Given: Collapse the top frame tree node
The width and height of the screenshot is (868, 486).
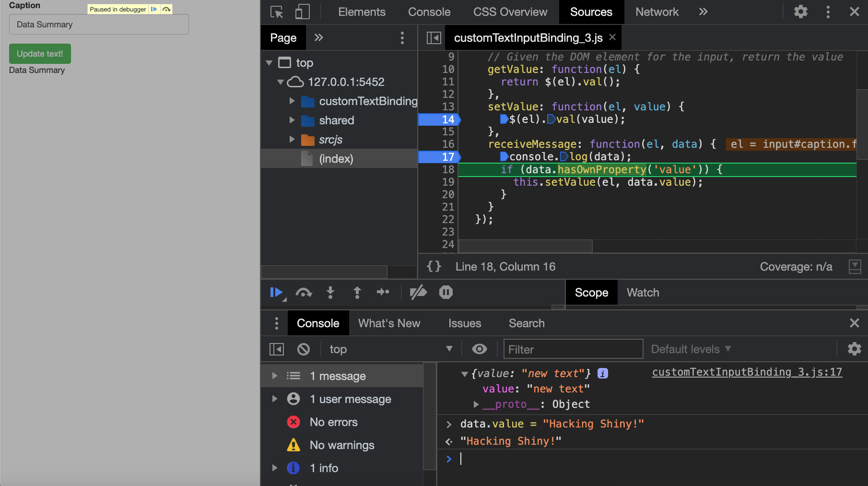Looking at the screenshot, I should [x=269, y=63].
